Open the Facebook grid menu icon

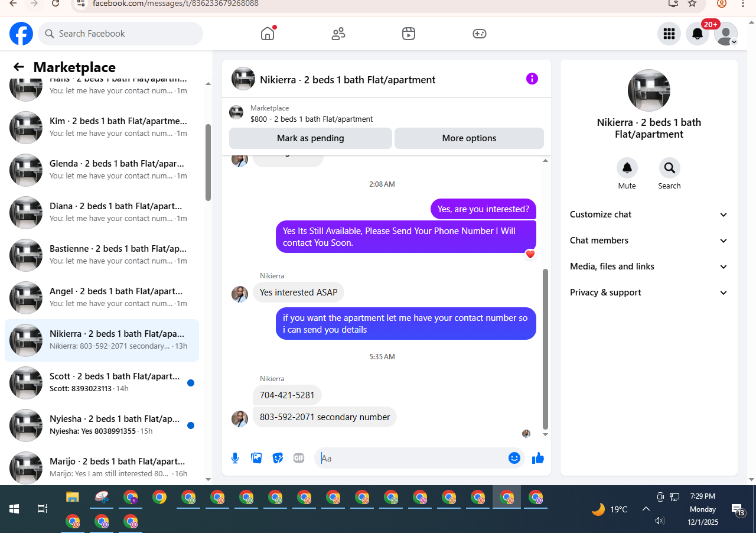click(x=669, y=34)
